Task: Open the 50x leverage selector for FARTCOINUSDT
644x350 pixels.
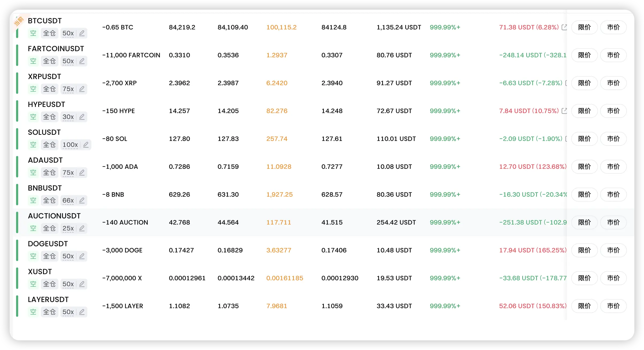Action: (68, 61)
